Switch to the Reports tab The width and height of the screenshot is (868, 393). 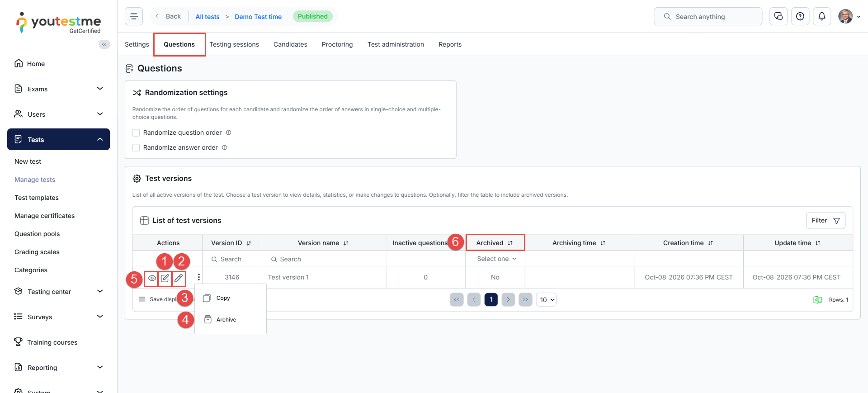pos(450,44)
